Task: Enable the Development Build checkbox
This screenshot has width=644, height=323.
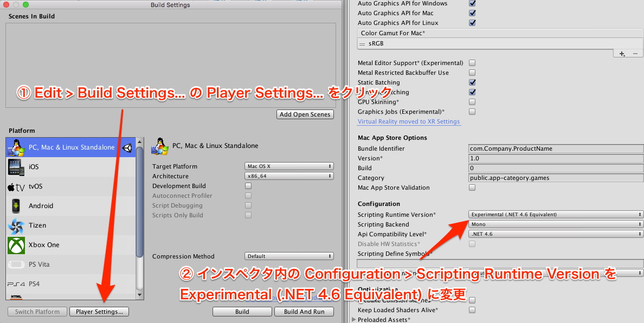Action: (x=248, y=186)
